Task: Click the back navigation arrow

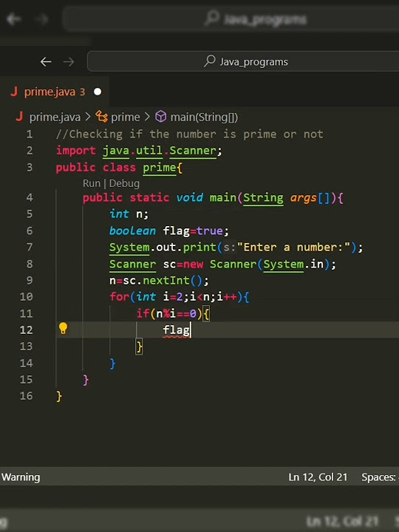Action: [x=46, y=62]
